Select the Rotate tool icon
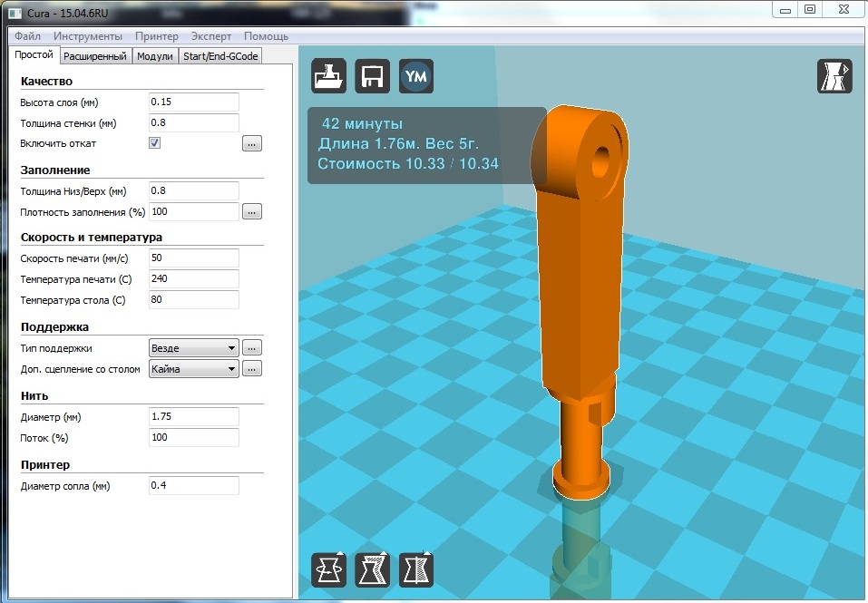 pos(329,569)
